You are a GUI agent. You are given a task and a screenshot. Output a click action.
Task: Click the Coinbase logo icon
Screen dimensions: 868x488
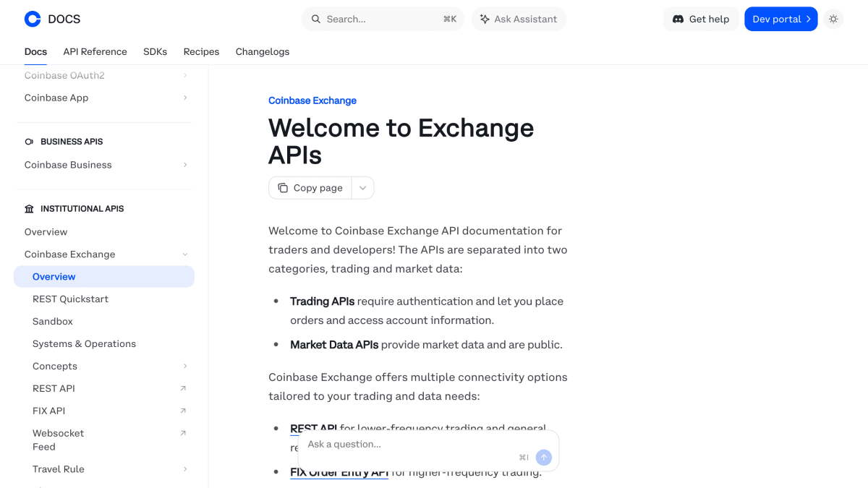(x=33, y=19)
